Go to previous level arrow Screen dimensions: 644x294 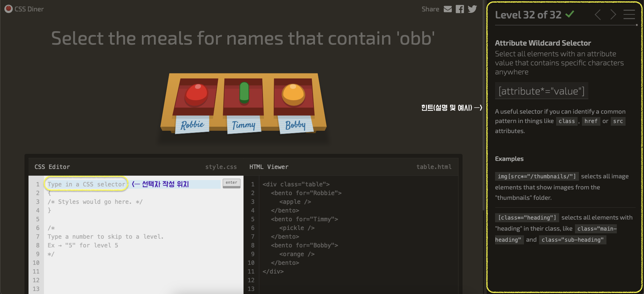(x=598, y=14)
